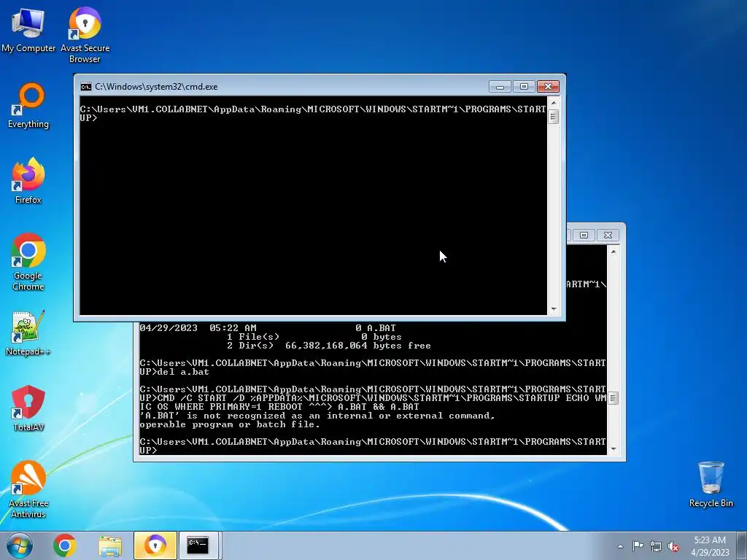Open Windows Explorer from the taskbar

[x=110, y=545]
